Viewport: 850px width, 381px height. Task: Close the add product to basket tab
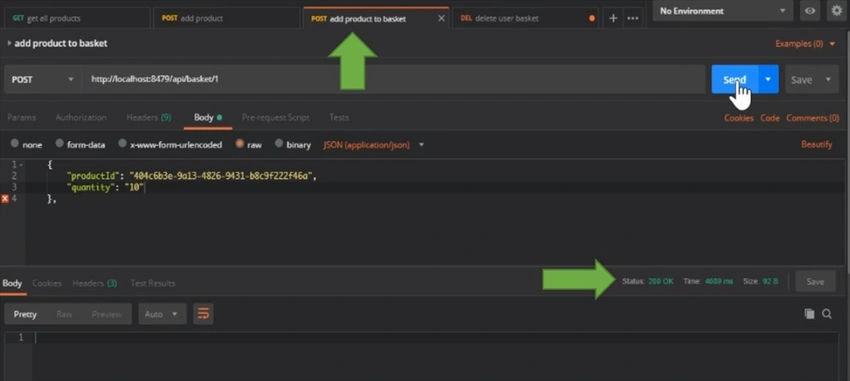coord(441,18)
